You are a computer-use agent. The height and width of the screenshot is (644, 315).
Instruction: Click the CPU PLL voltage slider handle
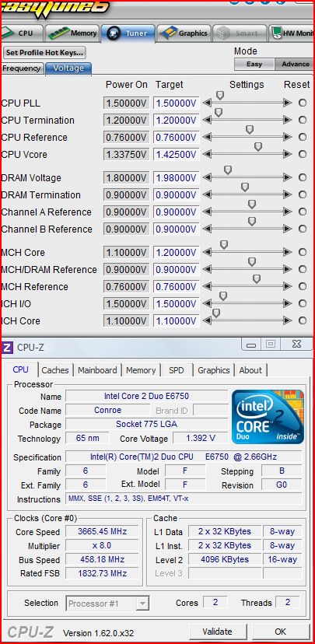(x=221, y=96)
